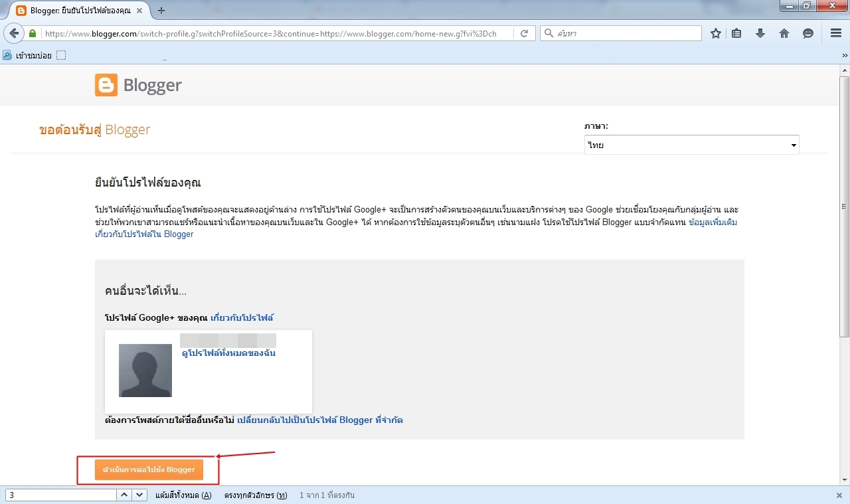The height and width of the screenshot is (504, 850).
Task: Open the bookmarks list icon
Action: point(737,33)
